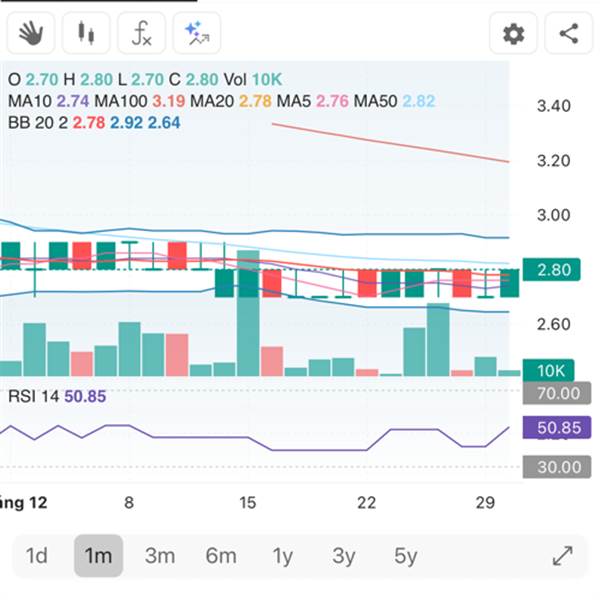Image resolution: width=600 pixels, height=600 pixels.
Task: Show the 5y timeframe
Action: 405,556
